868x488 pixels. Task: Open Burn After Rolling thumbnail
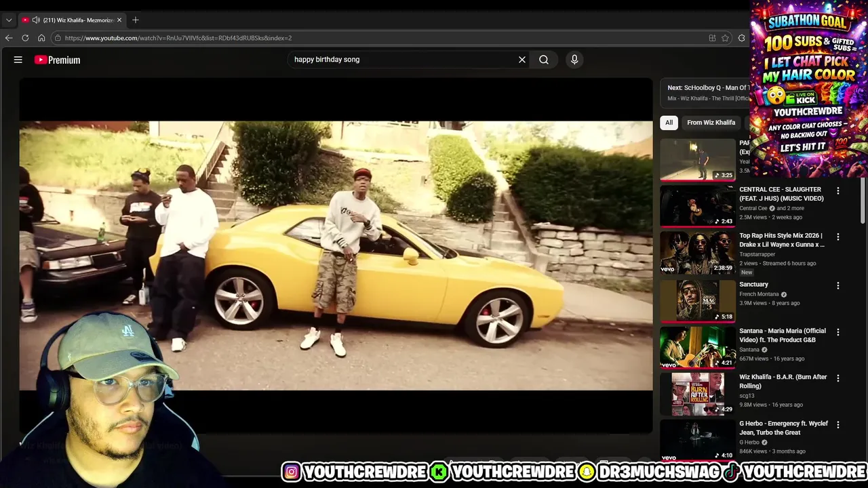(x=698, y=394)
